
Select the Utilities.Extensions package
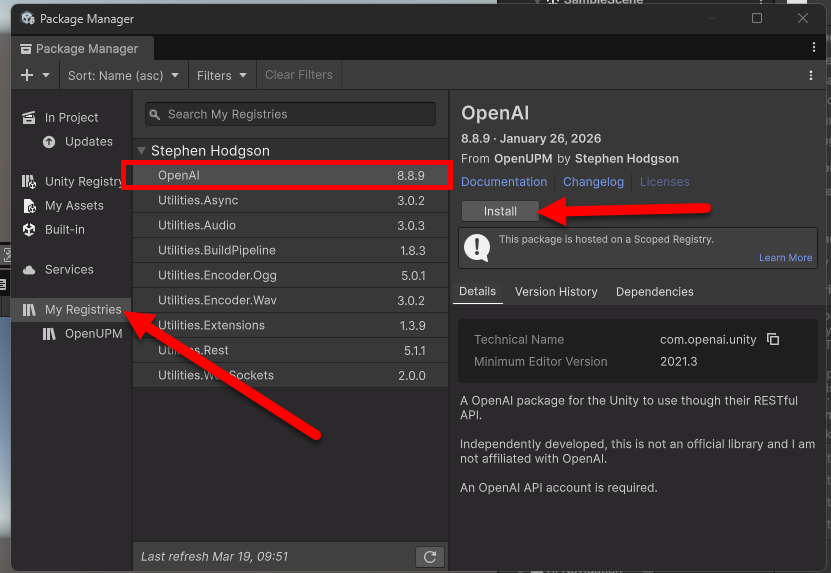[290, 325]
